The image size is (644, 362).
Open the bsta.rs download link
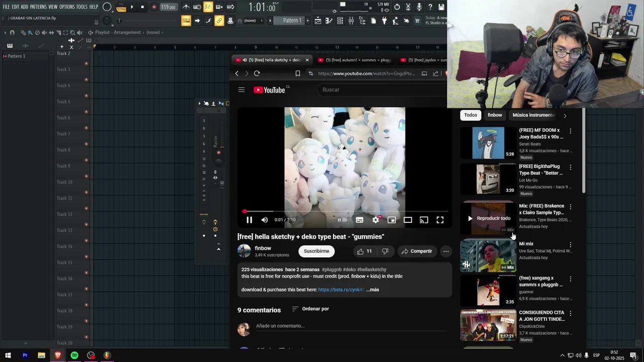(341, 290)
